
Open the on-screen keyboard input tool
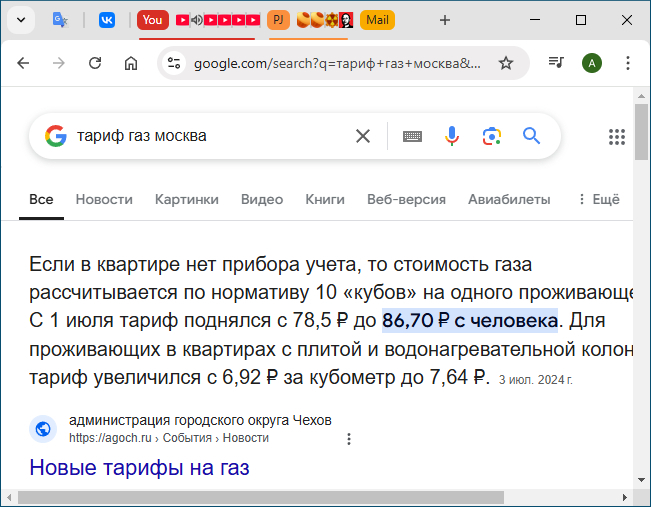point(412,136)
